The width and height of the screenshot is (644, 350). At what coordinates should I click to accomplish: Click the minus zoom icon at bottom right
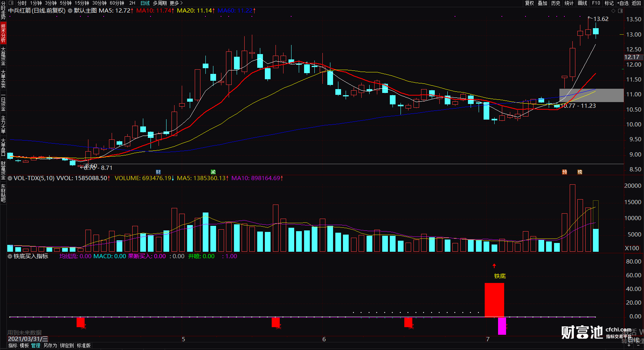(638, 346)
